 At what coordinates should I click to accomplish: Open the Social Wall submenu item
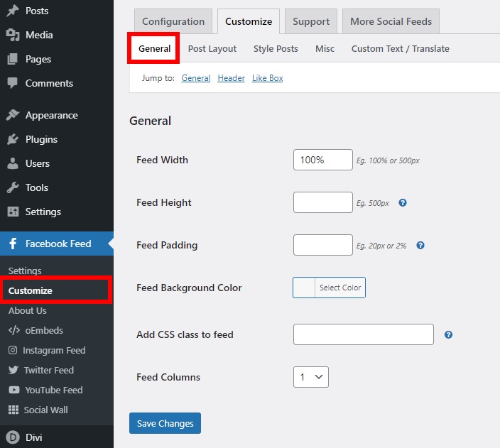click(x=46, y=410)
